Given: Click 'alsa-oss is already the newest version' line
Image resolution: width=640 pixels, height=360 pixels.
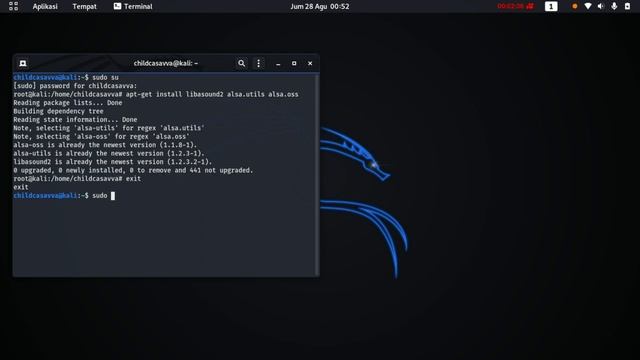Looking at the screenshot, I should click(x=105, y=145).
